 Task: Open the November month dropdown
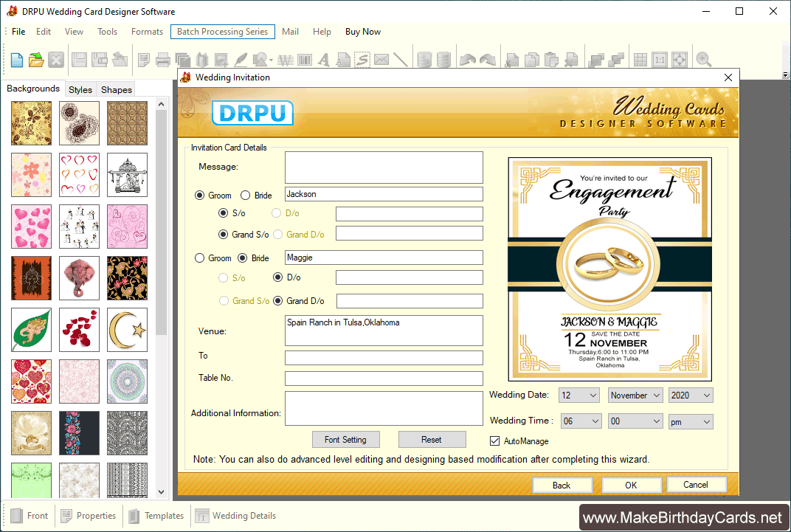point(635,395)
